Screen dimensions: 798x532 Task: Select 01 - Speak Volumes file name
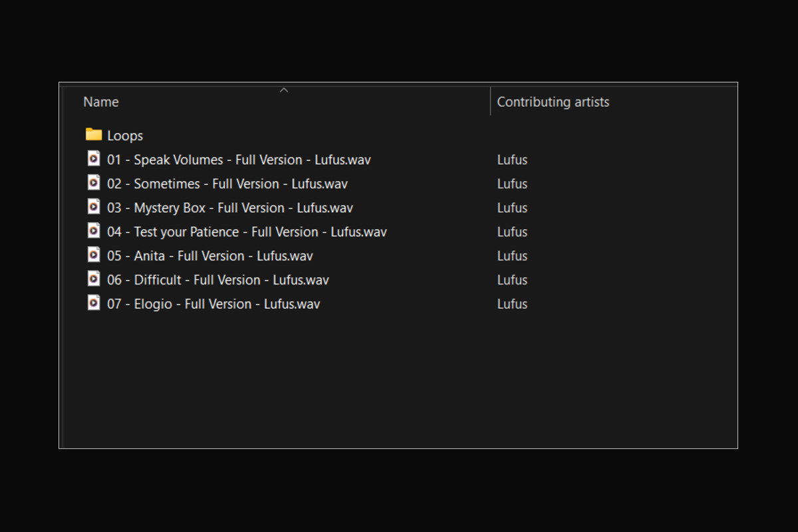[x=239, y=160]
